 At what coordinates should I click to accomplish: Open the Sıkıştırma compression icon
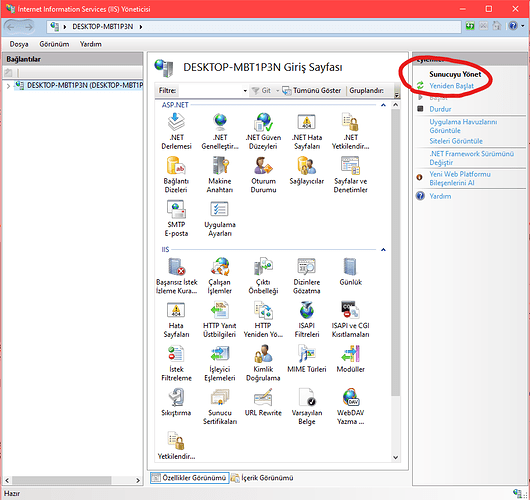pyautogui.click(x=176, y=402)
